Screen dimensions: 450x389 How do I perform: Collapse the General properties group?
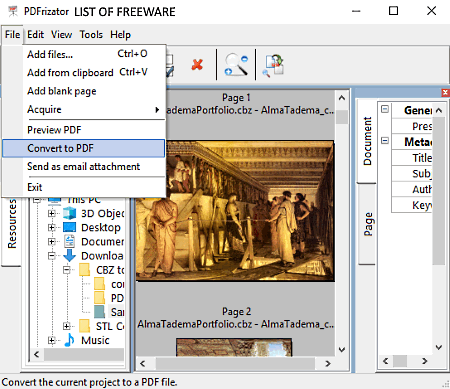pos(385,109)
